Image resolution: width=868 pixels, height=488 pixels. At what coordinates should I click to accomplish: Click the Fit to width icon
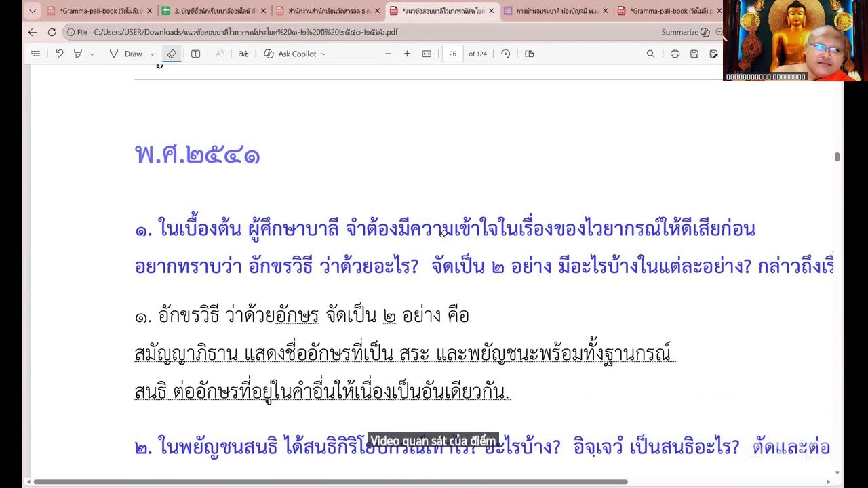click(x=427, y=54)
